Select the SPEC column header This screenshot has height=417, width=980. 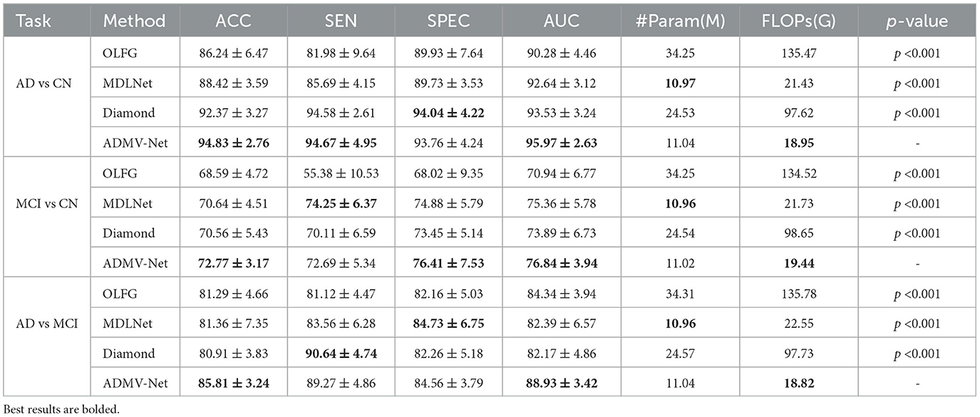coord(449,21)
